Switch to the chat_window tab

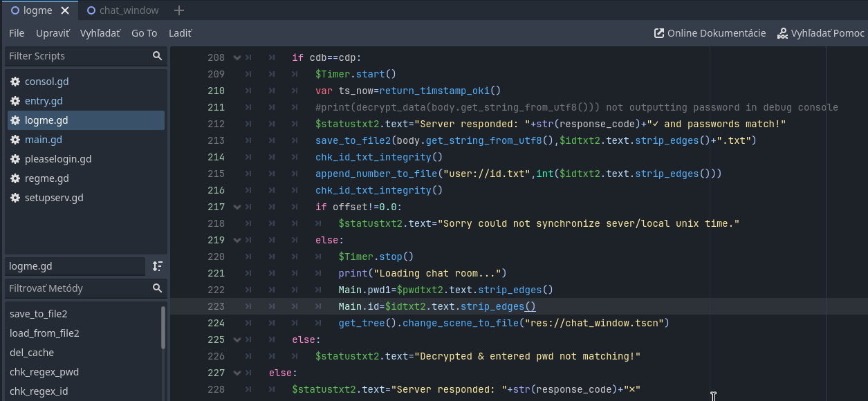tap(128, 10)
